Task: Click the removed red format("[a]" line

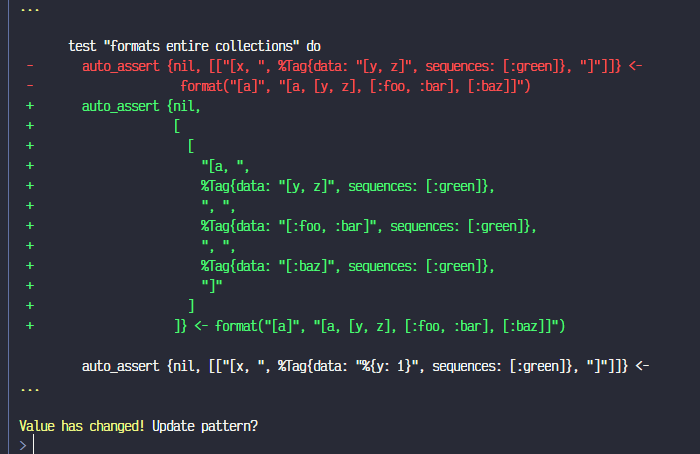Action: [x=355, y=86]
